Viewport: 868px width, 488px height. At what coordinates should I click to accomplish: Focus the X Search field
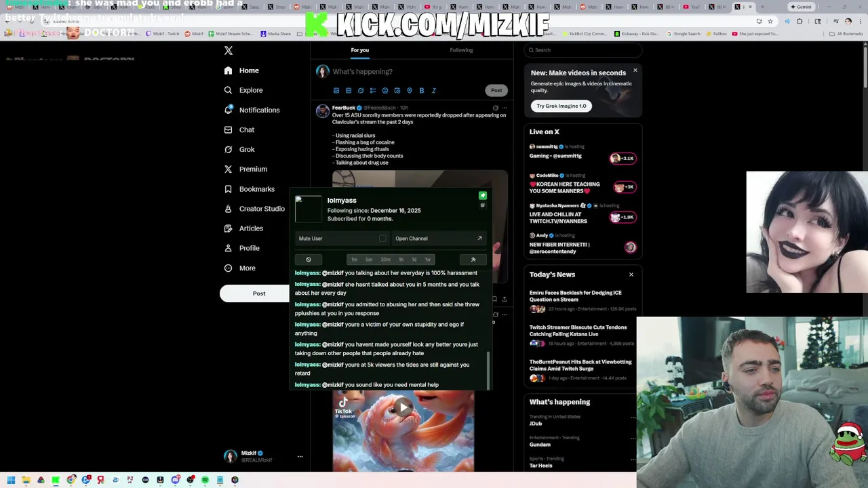[583, 50]
